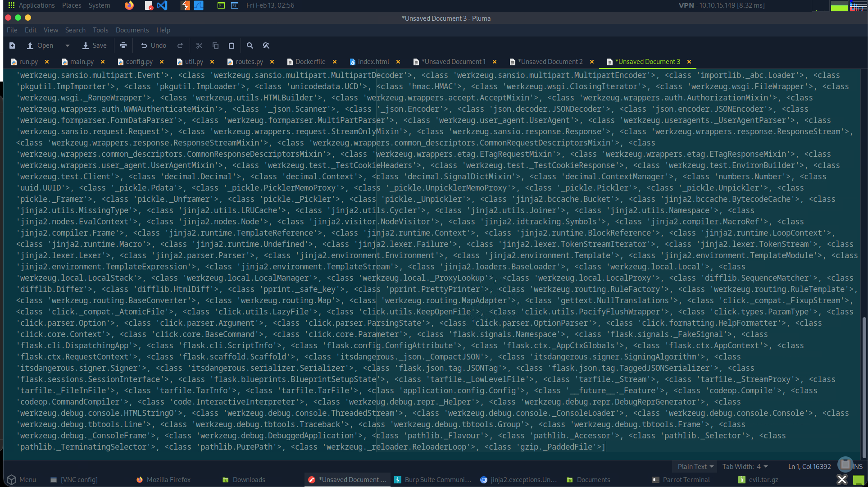Open the Tab Width dropdown
This screenshot has height=487, width=868.
click(x=745, y=467)
